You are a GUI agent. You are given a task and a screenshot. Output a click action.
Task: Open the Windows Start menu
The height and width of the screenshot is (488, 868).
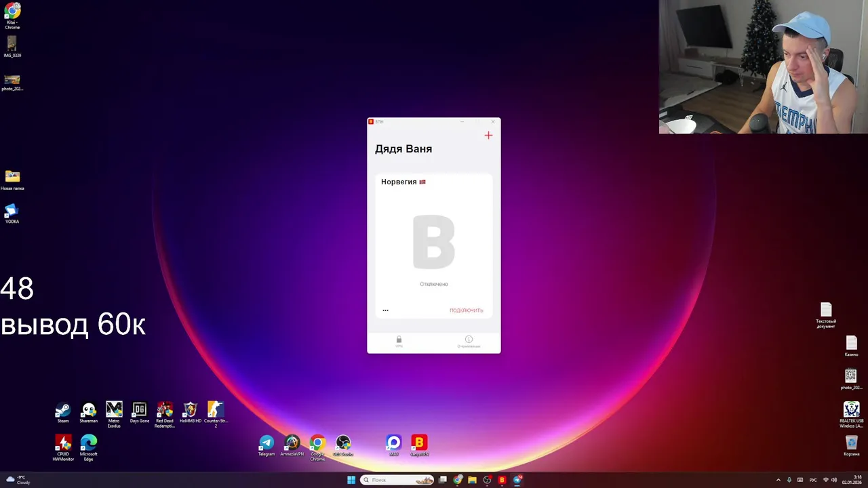point(351,480)
